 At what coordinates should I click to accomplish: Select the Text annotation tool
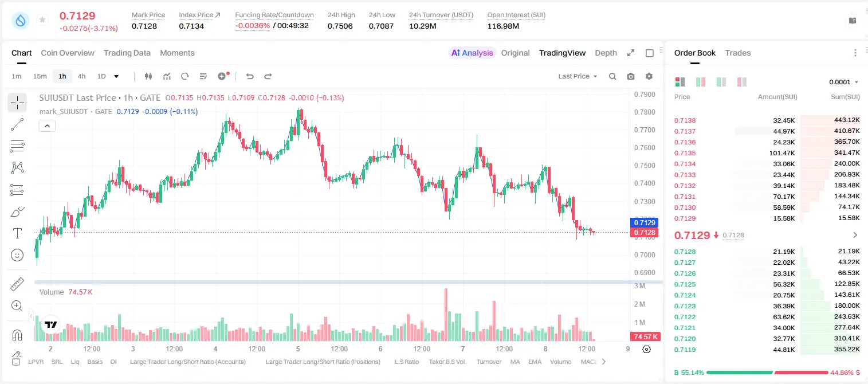(17, 233)
